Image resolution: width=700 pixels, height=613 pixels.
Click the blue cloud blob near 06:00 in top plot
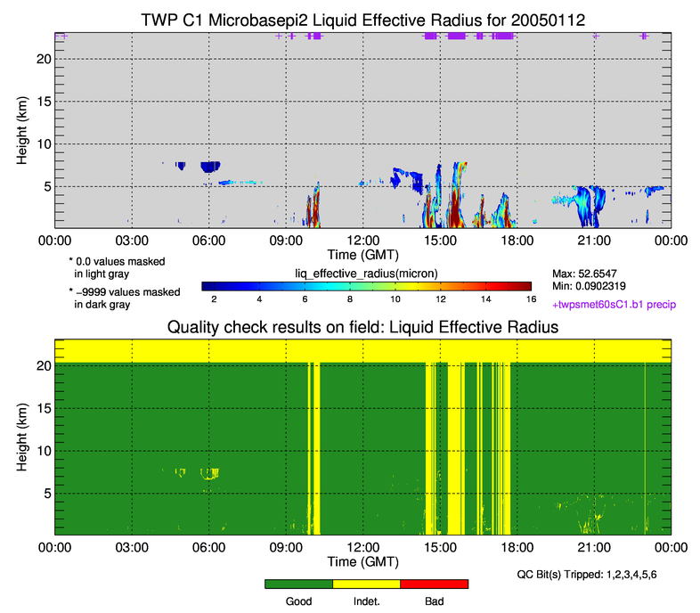pos(210,167)
